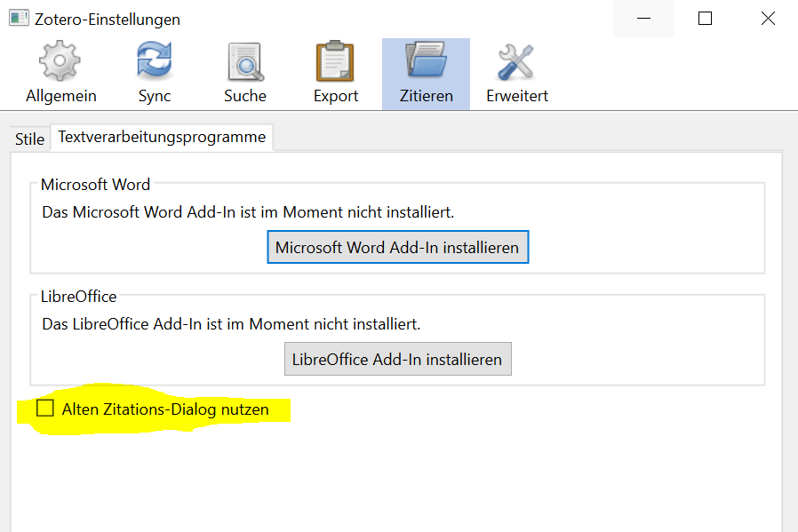This screenshot has width=798, height=532.
Task: Select the Textverarbeitungsprogramme tab
Action: coord(162,137)
